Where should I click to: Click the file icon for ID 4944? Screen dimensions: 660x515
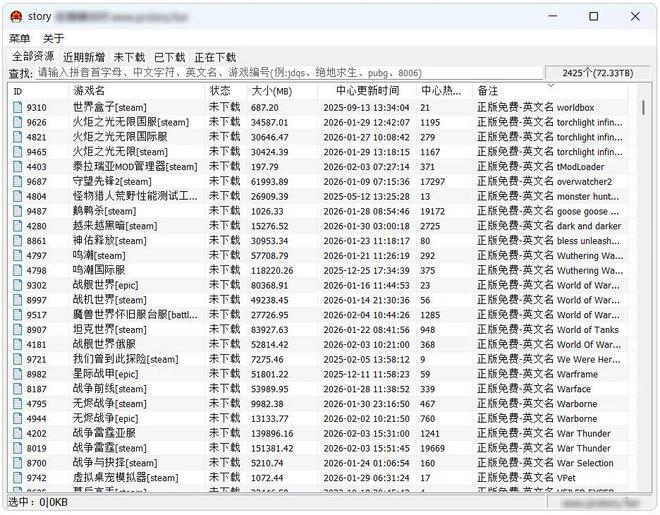click(17, 418)
